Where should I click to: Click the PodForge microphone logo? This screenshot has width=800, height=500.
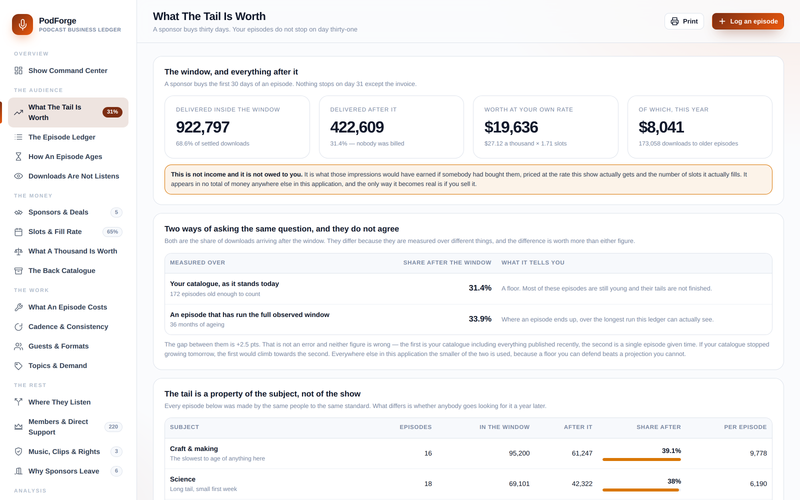click(x=22, y=24)
